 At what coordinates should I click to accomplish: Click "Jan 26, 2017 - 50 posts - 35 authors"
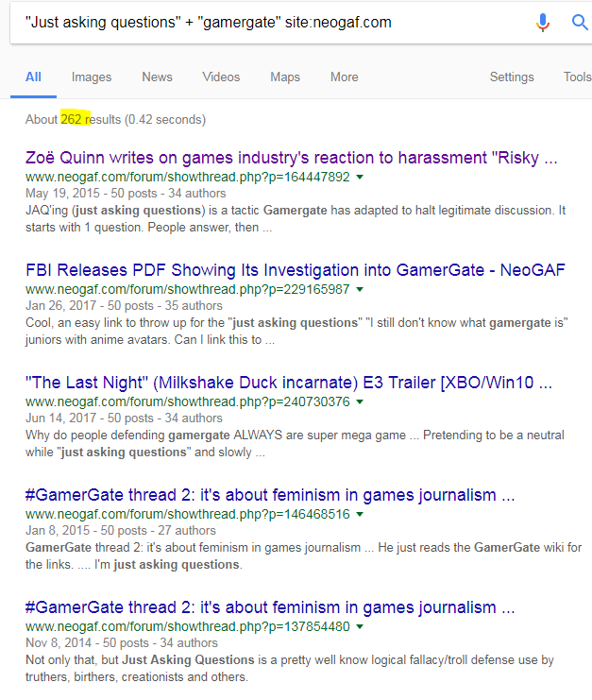point(124,306)
